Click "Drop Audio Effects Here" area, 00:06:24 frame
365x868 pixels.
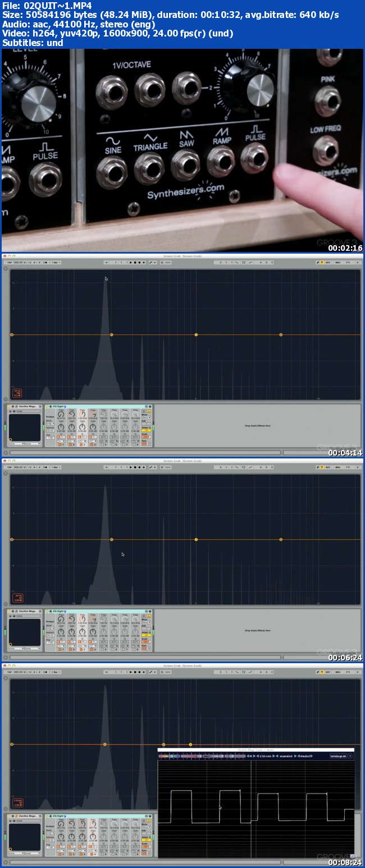257,631
